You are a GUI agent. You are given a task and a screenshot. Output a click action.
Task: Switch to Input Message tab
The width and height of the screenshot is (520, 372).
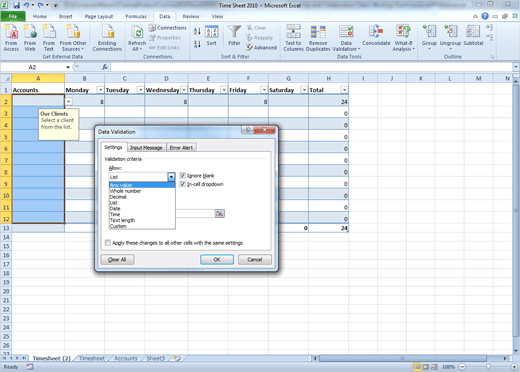[x=146, y=148]
